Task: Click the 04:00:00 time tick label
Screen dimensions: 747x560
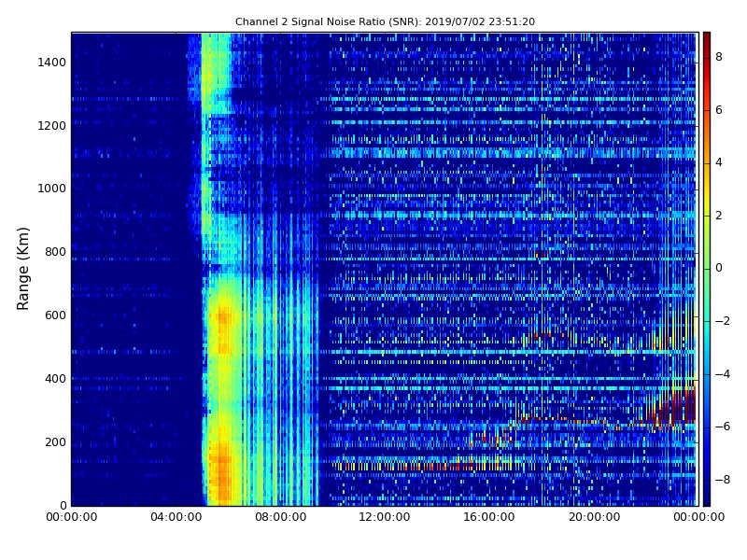Action: point(176,517)
